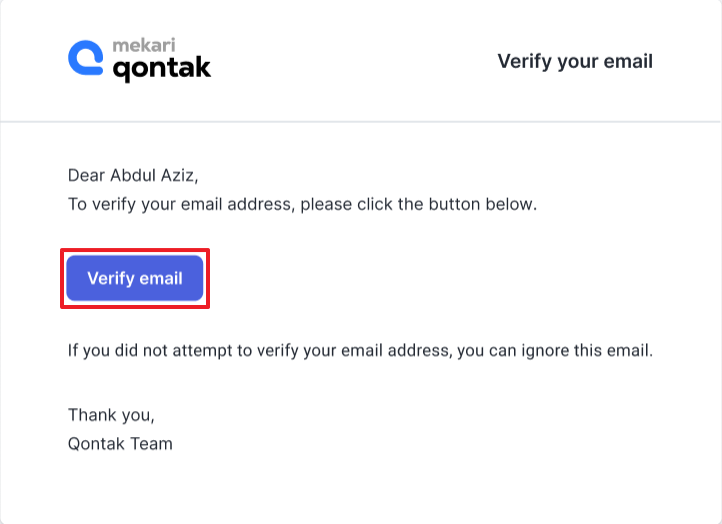Select the words please click

point(346,204)
